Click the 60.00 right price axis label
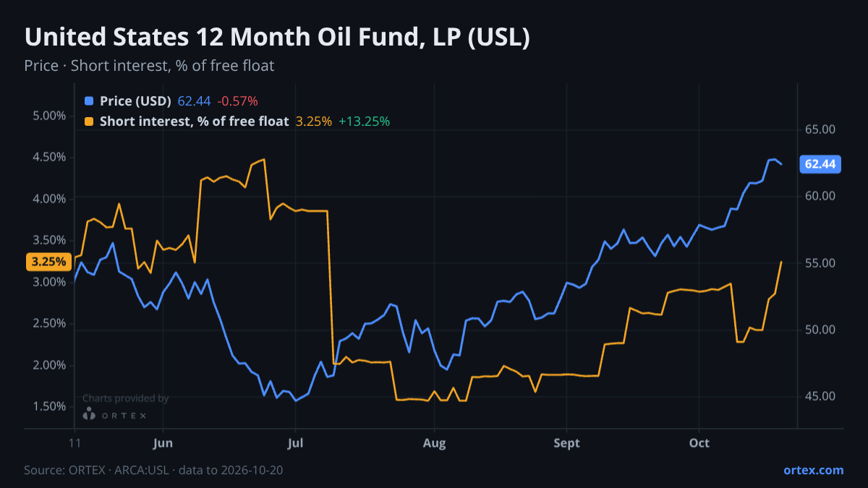The height and width of the screenshot is (488, 868). (820, 196)
